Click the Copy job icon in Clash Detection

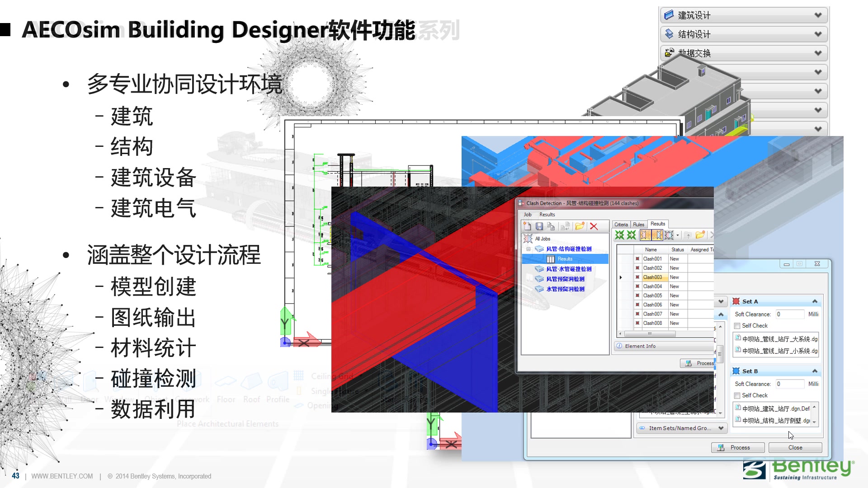coord(551,226)
